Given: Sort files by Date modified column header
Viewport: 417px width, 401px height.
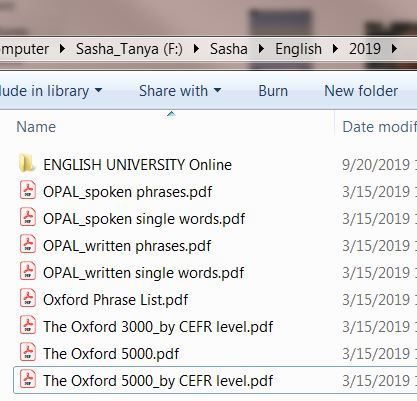Looking at the screenshot, I should click(x=380, y=127).
